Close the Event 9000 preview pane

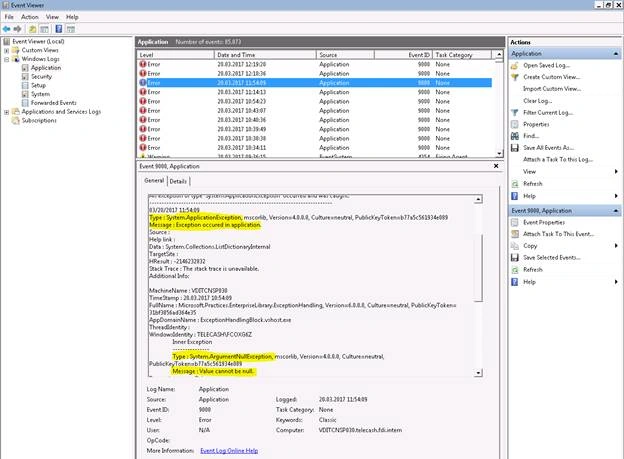point(496,166)
